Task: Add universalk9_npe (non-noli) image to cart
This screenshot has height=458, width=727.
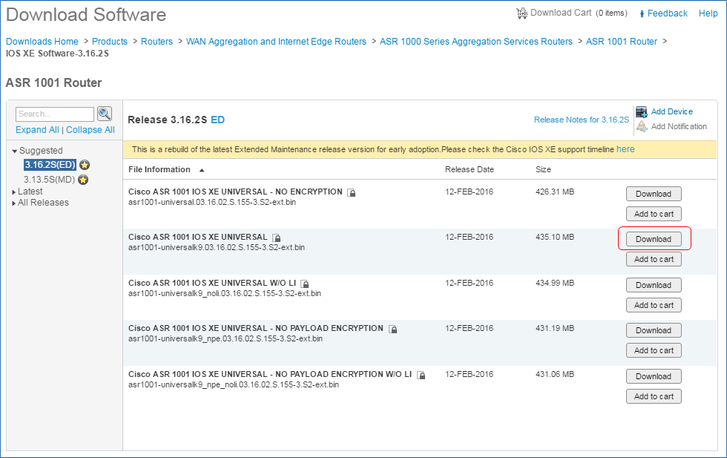Action: (x=654, y=350)
